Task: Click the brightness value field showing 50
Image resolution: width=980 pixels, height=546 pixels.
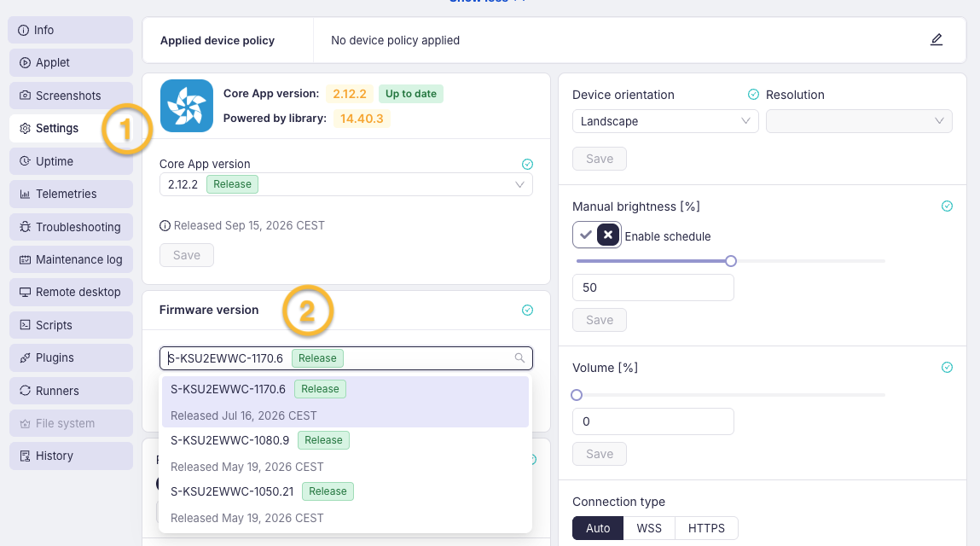Action: pos(653,288)
